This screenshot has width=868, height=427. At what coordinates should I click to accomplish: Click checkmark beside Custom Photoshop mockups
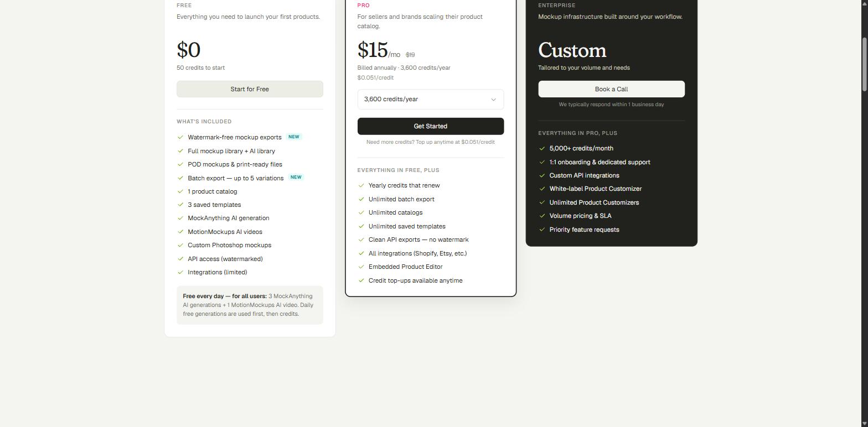coord(180,245)
